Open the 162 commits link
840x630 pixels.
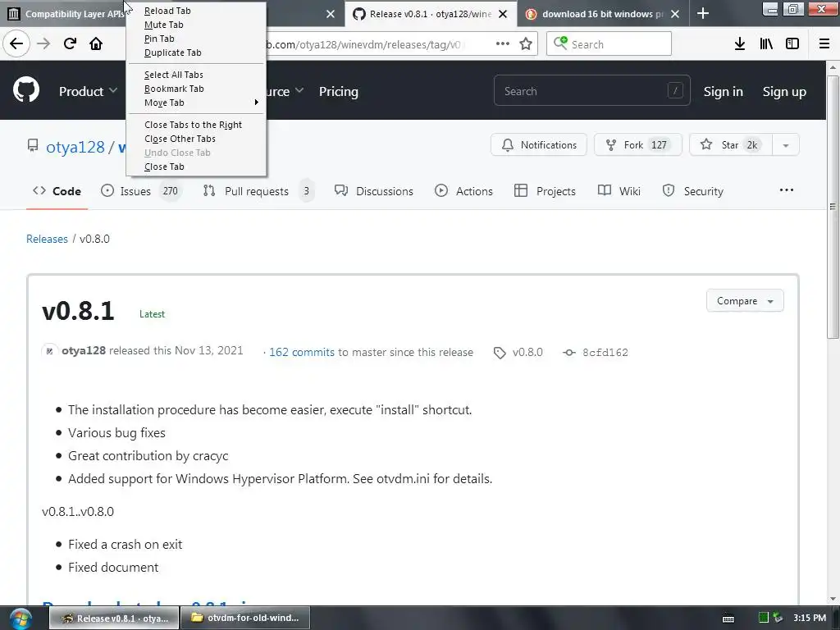click(302, 352)
